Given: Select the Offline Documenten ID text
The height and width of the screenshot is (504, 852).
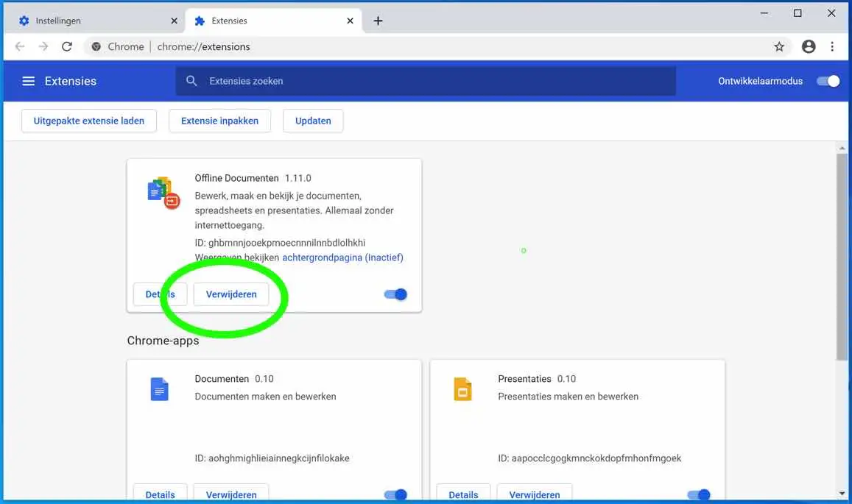Looking at the screenshot, I should pos(280,243).
